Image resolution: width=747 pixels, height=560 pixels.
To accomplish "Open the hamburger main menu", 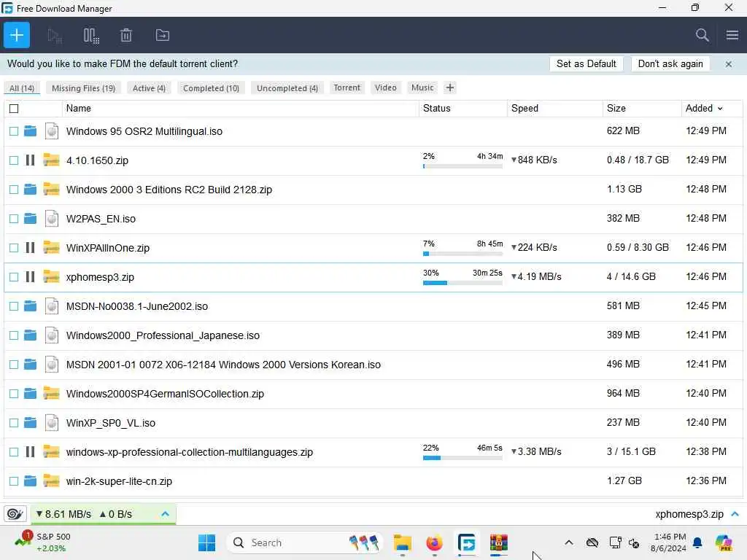I will [x=732, y=35].
